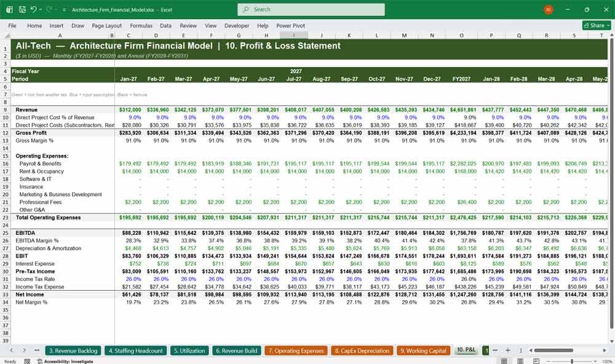This screenshot has height=364, width=615.
Task: Click the zoom slider handle
Action: (572, 362)
